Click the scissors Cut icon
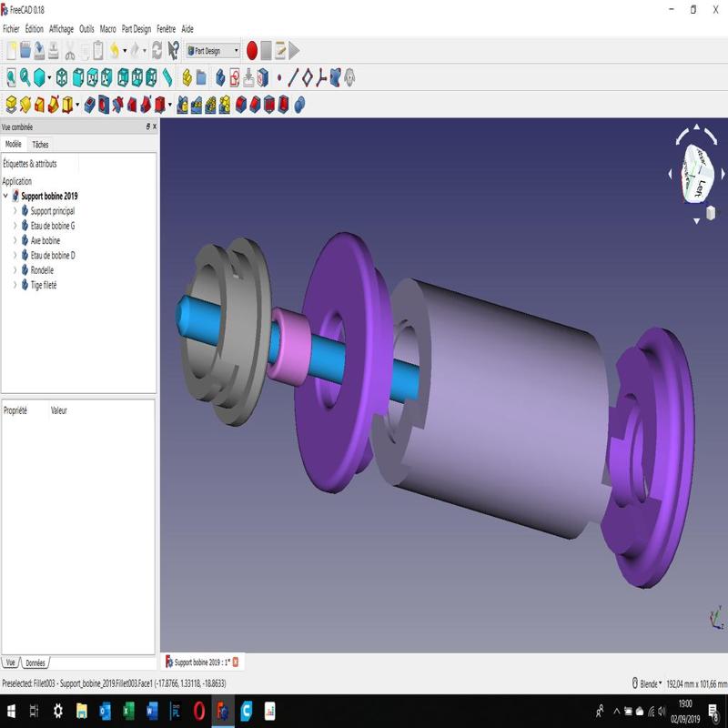 (69, 51)
